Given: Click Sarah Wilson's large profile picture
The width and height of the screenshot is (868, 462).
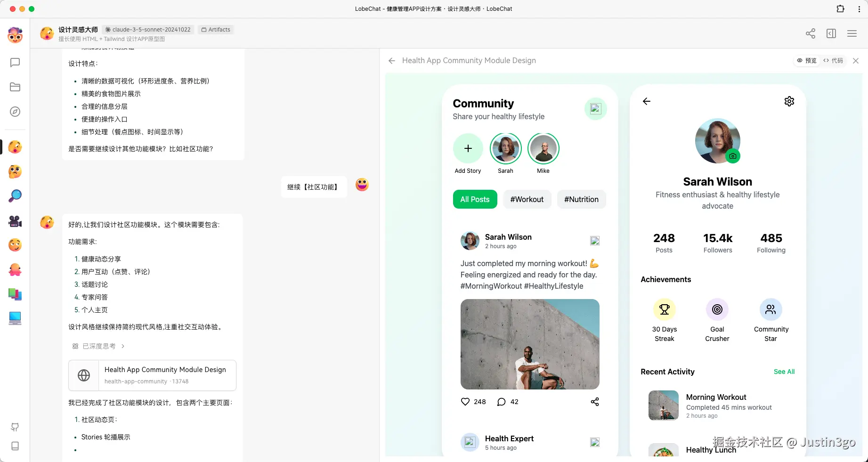Looking at the screenshot, I should pyautogui.click(x=718, y=141).
